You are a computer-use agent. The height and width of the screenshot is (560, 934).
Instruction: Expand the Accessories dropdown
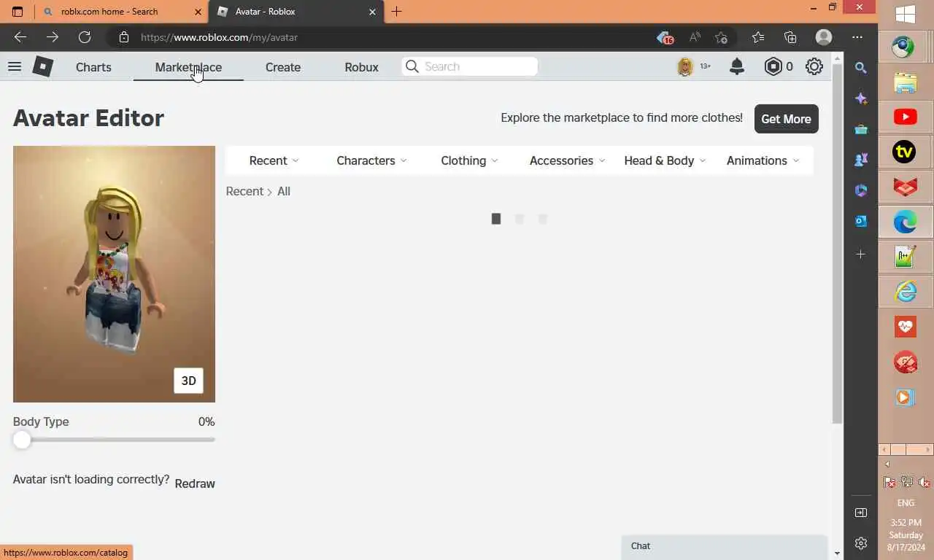[567, 160]
